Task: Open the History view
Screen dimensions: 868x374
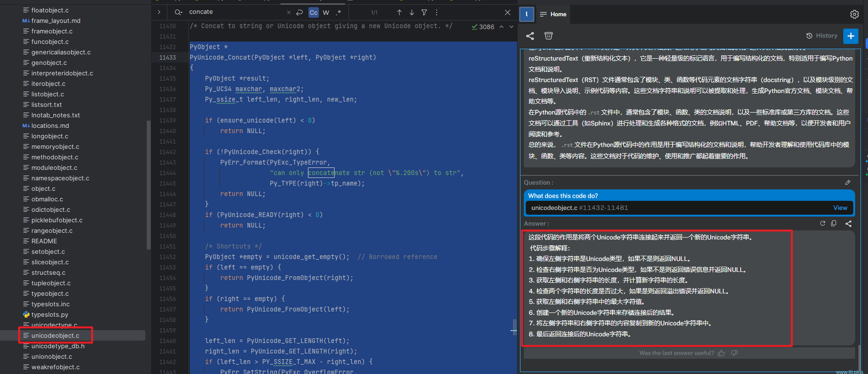Action: [x=822, y=36]
